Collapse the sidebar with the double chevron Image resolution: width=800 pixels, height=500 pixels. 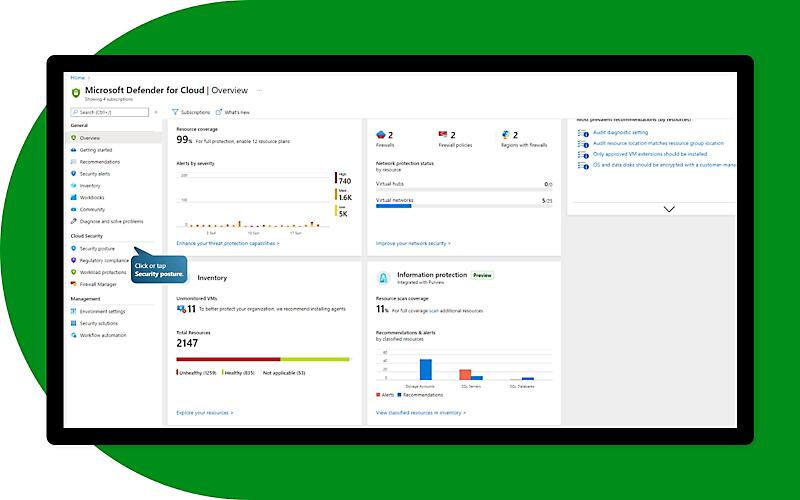coord(155,113)
